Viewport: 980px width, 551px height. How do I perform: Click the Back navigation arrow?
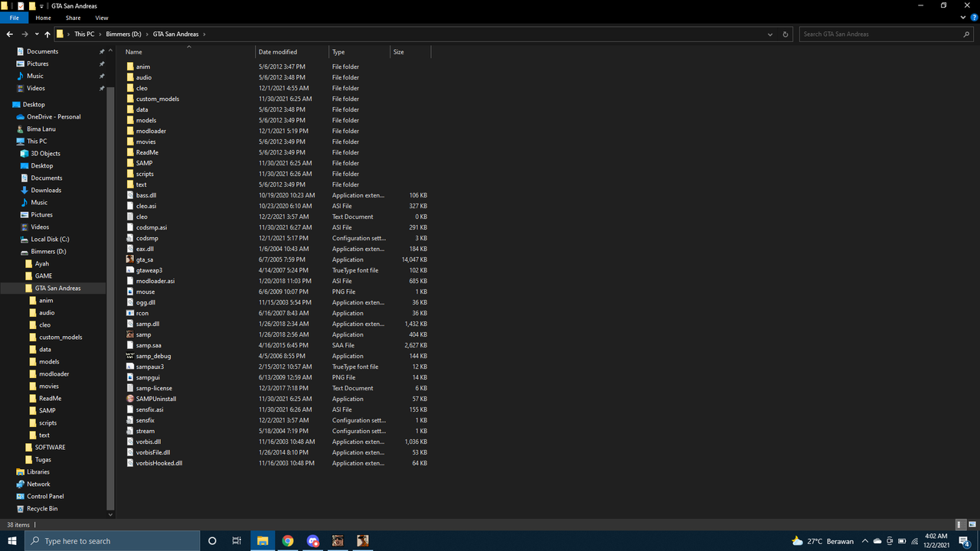point(10,34)
